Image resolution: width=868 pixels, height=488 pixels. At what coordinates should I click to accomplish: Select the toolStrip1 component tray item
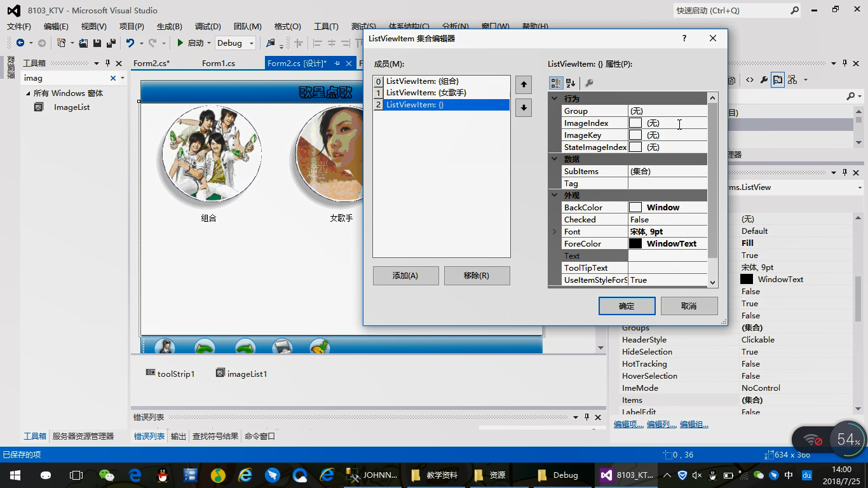170,374
